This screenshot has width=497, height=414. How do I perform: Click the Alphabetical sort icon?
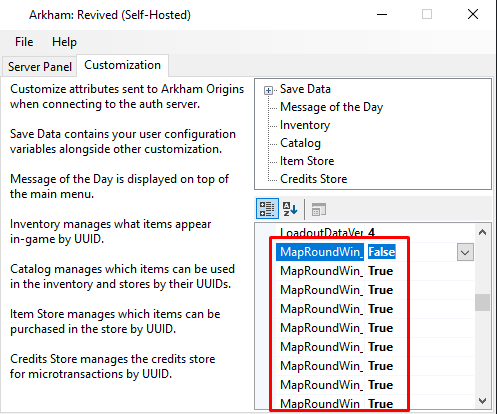tap(290, 209)
